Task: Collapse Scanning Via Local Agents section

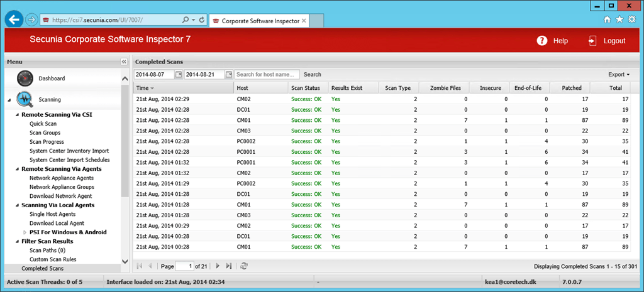Action: pyautogui.click(x=16, y=205)
